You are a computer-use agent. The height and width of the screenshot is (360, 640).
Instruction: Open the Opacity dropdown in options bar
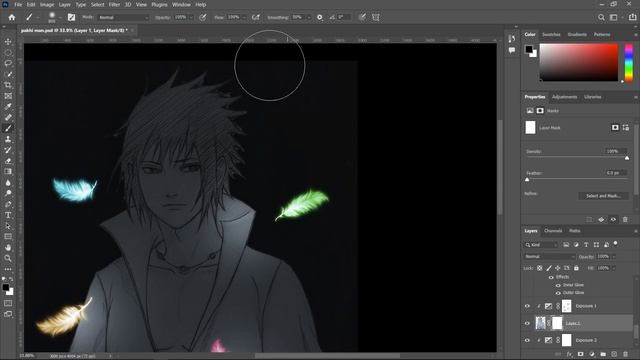coord(191,18)
